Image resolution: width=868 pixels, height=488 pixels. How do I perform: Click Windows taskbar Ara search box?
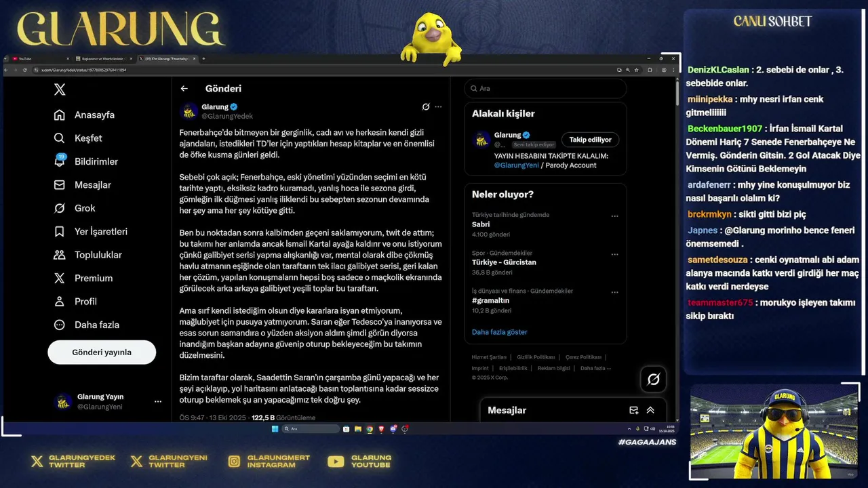coord(311,429)
